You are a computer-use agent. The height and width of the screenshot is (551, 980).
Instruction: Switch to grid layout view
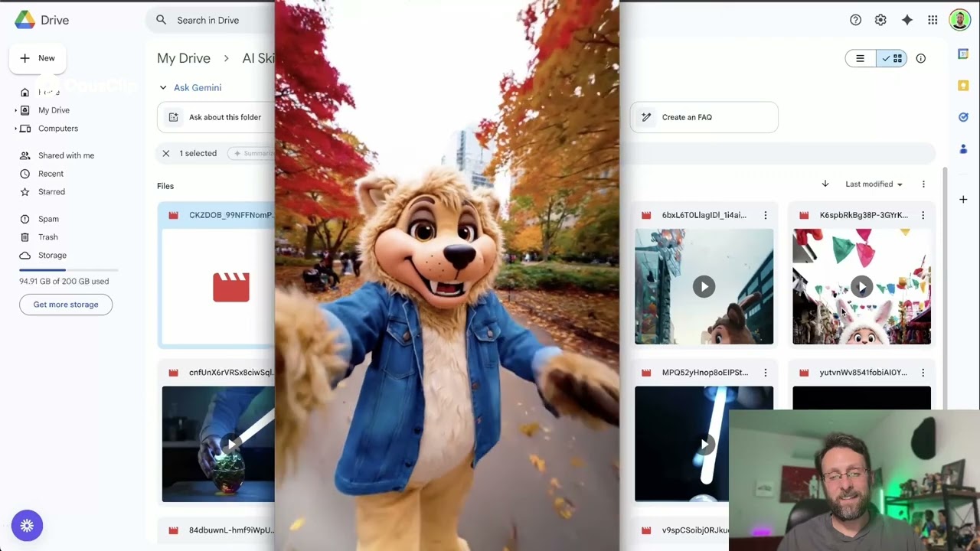pyautogui.click(x=892, y=58)
